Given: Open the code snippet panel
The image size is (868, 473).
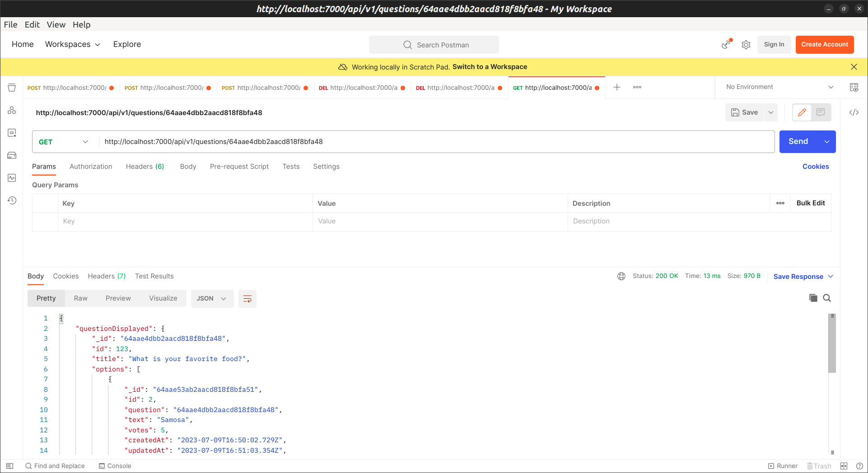Looking at the screenshot, I should coord(854,112).
